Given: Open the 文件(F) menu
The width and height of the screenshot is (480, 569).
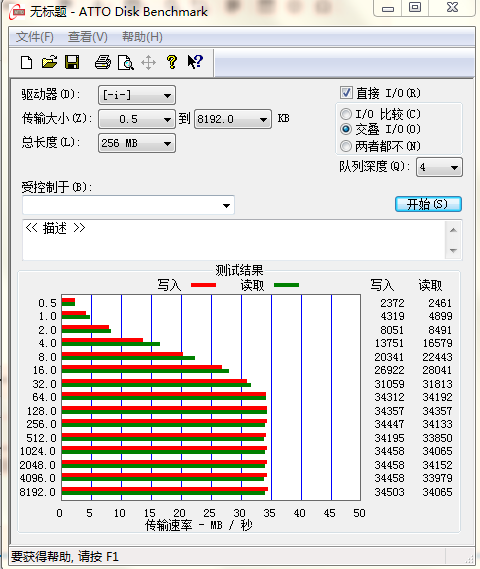Looking at the screenshot, I should (x=35, y=37).
